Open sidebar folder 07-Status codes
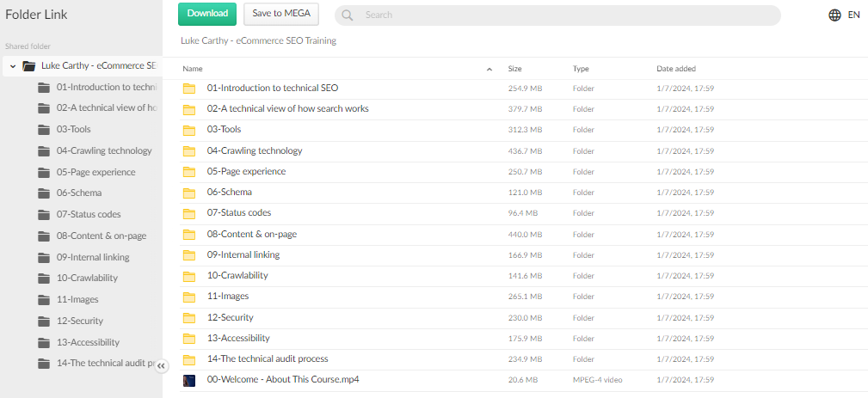The image size is (868, 398). [x=89, y=215]
